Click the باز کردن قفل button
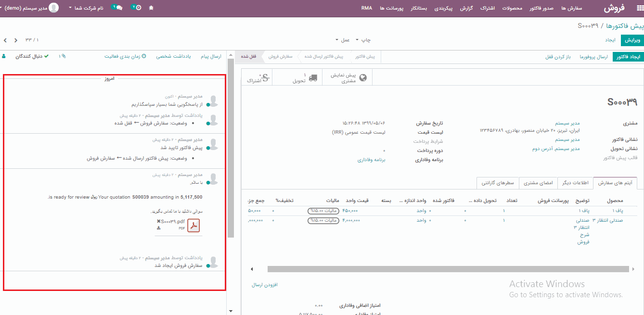 coord(558,57)
